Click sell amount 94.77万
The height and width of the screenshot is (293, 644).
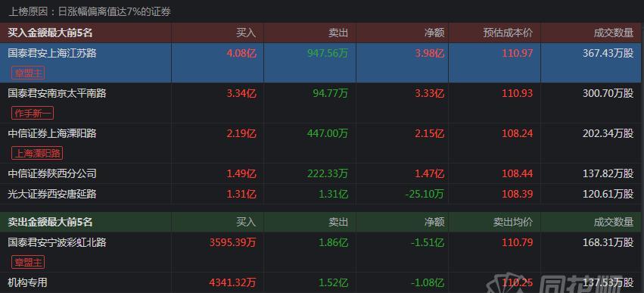[330, 93]
